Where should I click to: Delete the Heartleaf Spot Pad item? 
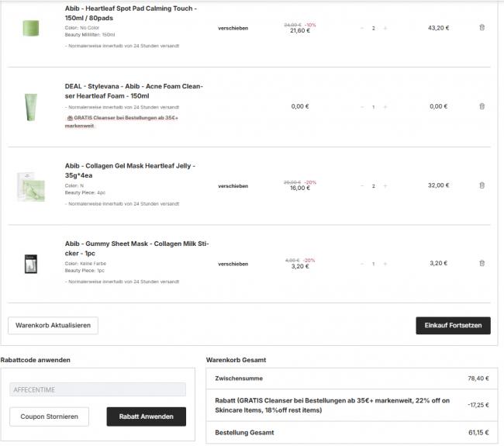(482, 27)
